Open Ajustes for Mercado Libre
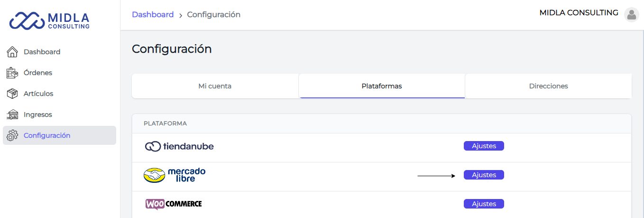The width and height of the screenshot is (644, 218). coord(484,175)
